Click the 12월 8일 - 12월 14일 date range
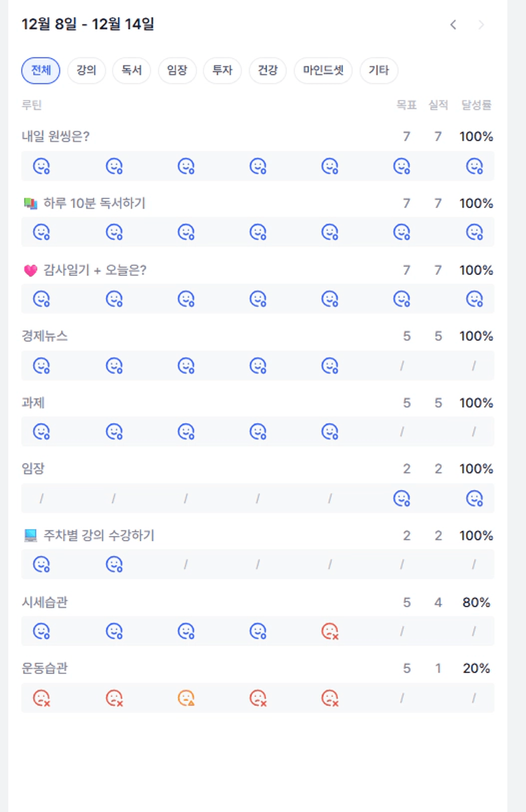 pyautogui.click(x=88, y=25)
